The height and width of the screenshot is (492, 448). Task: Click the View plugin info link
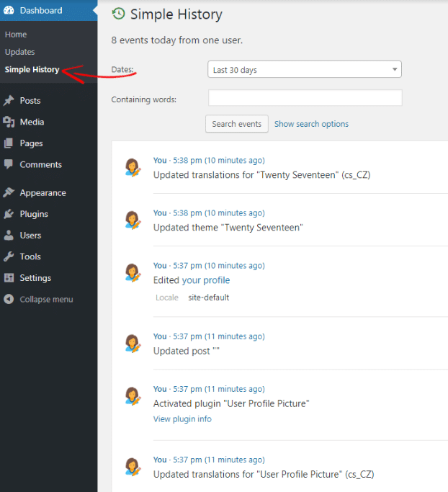point(182,419)
